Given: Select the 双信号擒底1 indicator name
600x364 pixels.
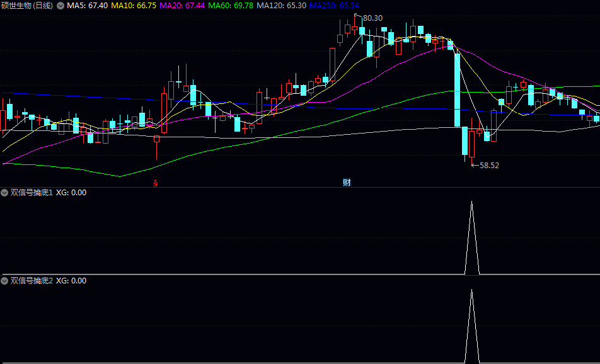Looking at the screenshot, I should [32, 193].
